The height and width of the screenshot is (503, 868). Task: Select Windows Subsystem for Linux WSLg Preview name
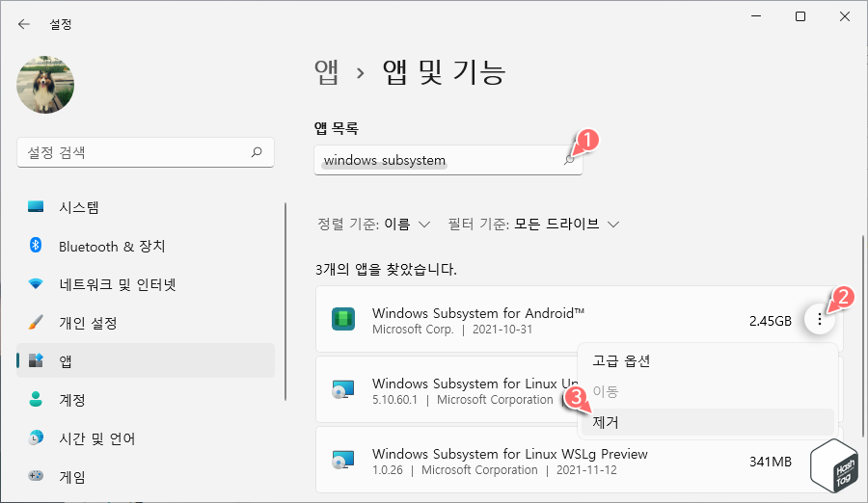point(510,454)
